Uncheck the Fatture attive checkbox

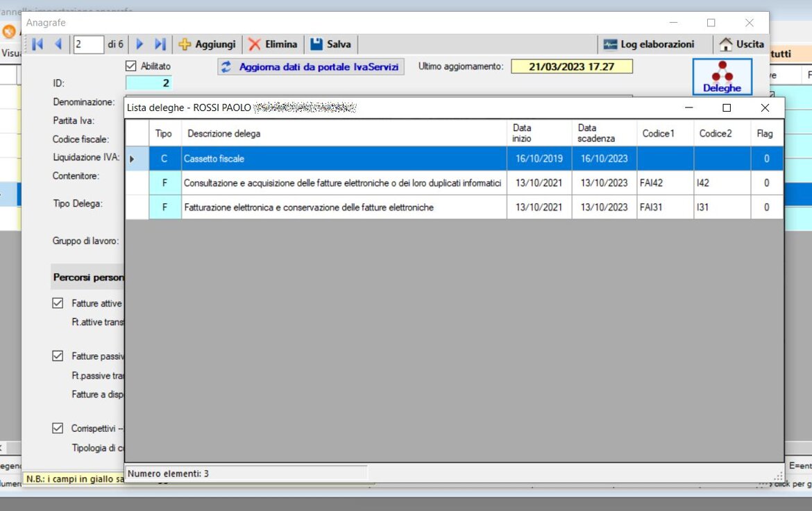coord(58,303)
